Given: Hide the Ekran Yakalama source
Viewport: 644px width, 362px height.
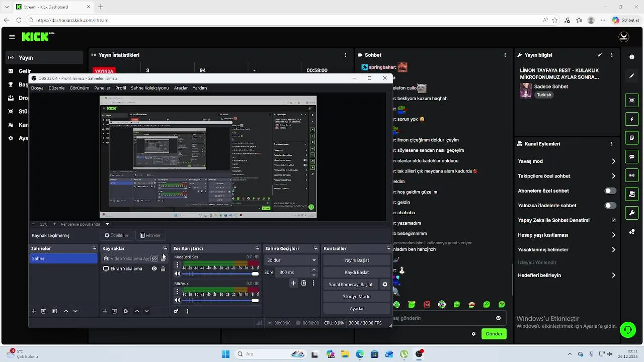Looking at the screenshot, I should (154, 268).
